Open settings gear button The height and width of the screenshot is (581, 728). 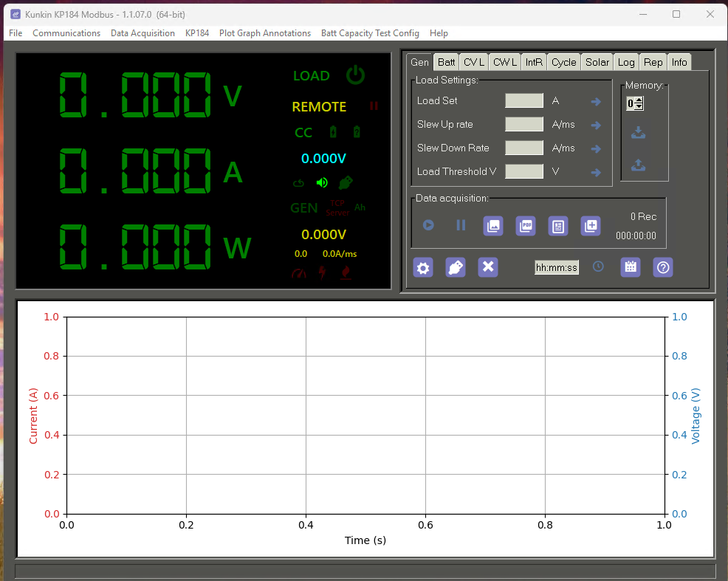tap(423, 267)
